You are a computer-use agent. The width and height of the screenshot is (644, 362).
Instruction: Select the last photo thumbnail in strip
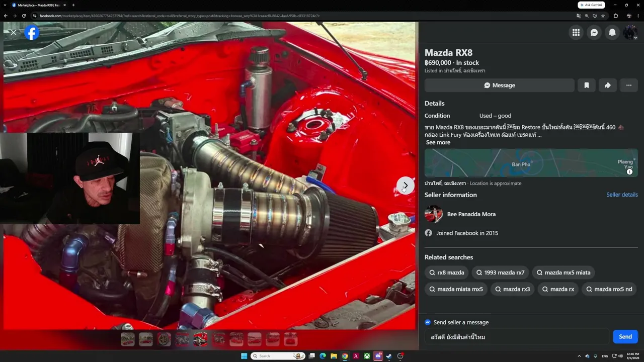291,339
